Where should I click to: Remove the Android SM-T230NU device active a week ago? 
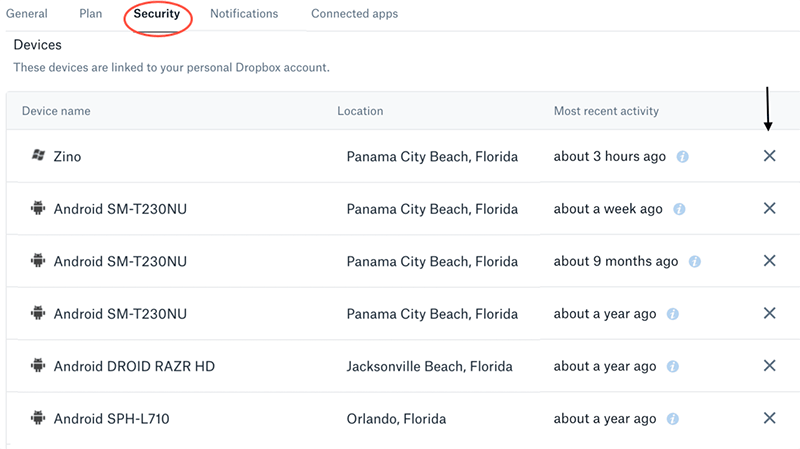click(769, 208)
